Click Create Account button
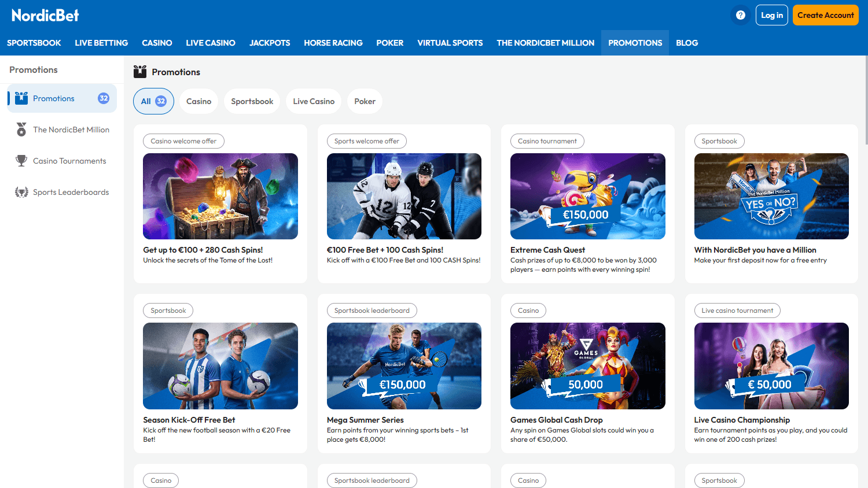Screen dimensions: 868x488 click(x=826, y=15)
